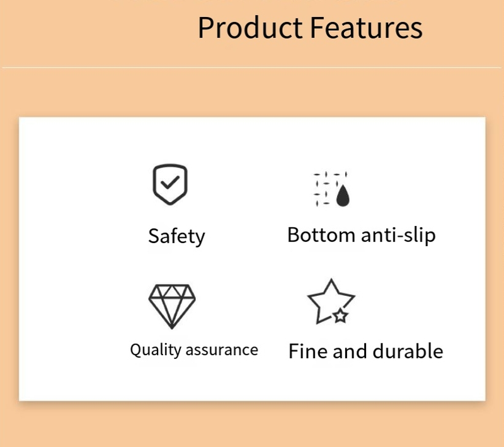This screenshot has width=504, height=447.
Task: Click the small star inside large star
Action: (340, 315)
